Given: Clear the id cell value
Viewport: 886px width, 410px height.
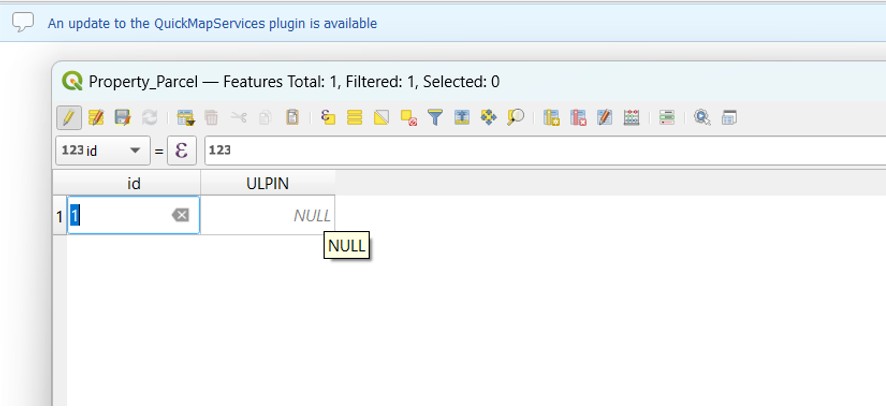Looking at the screenshot, I should click(x=180, y=215).
